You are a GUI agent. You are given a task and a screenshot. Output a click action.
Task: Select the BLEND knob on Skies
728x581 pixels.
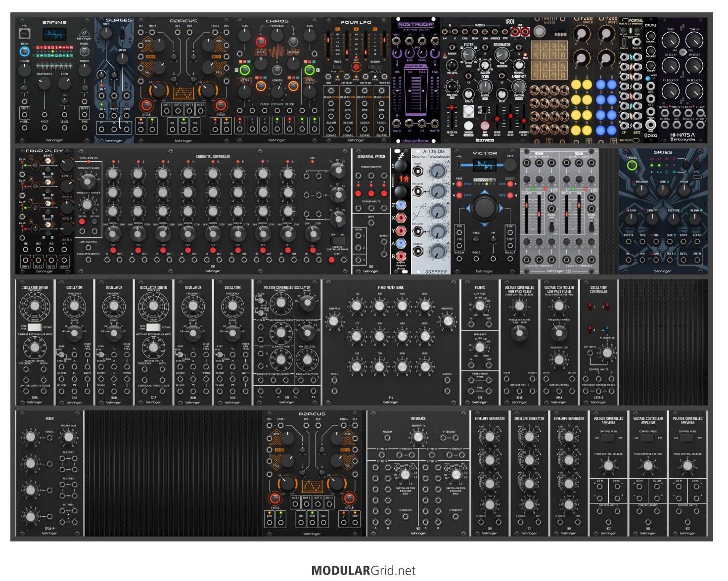coord(695,219)
